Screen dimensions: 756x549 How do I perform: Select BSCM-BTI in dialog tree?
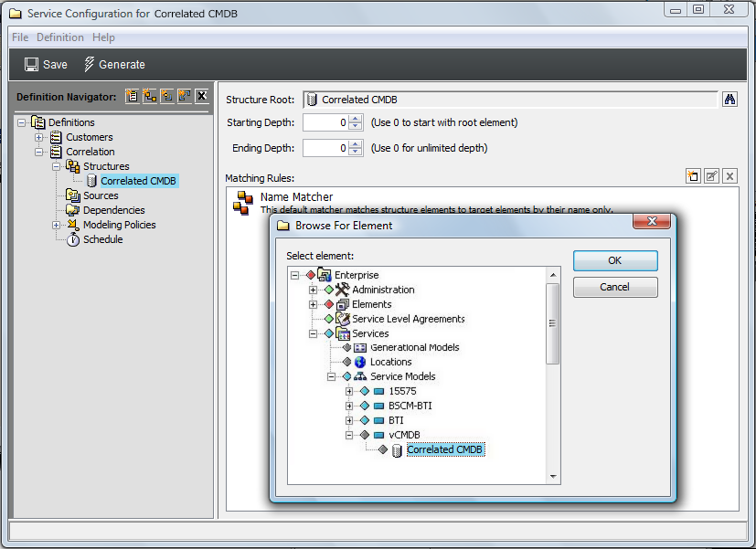tap(410, 406)
